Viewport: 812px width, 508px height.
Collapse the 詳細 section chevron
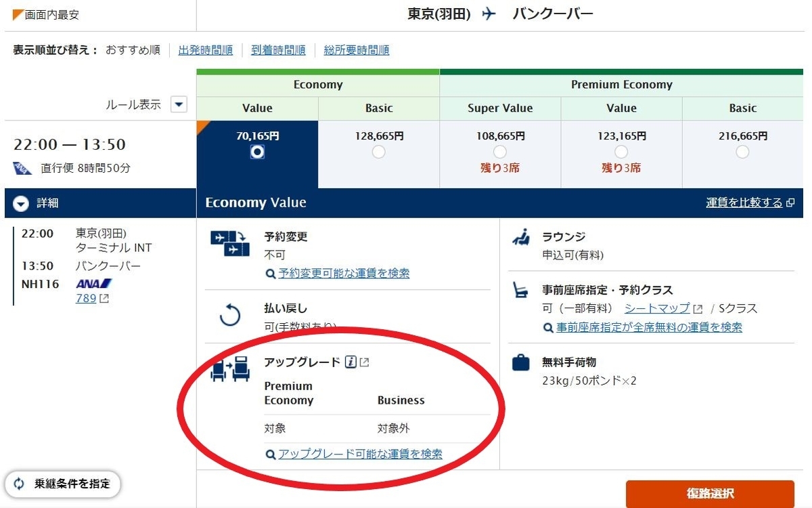click(21, 203)
